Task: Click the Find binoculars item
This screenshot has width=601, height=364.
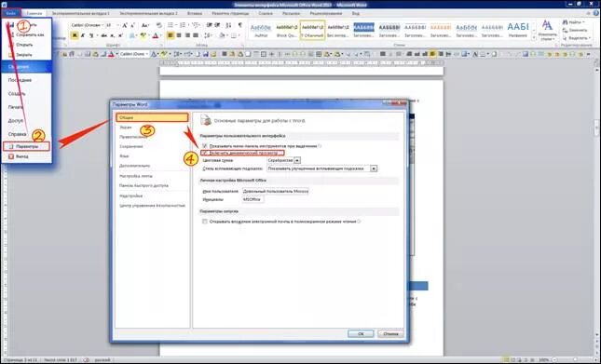Action: pos(574,22)
